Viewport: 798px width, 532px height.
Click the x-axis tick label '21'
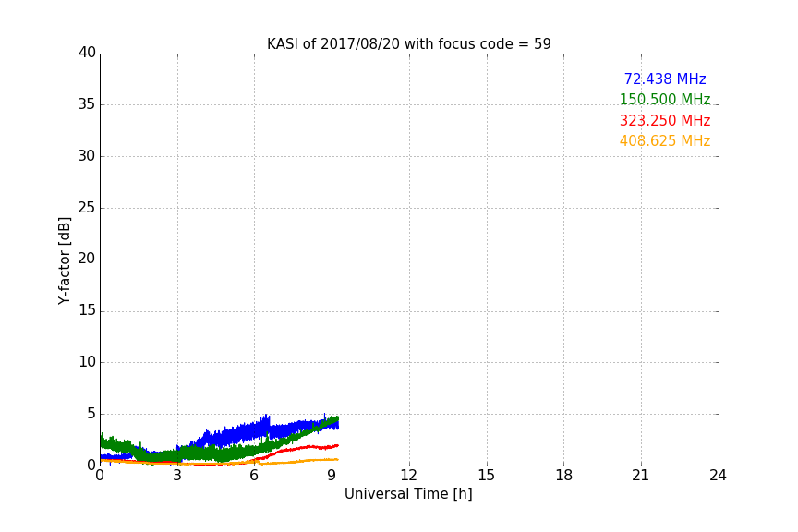tap(641, 476)
